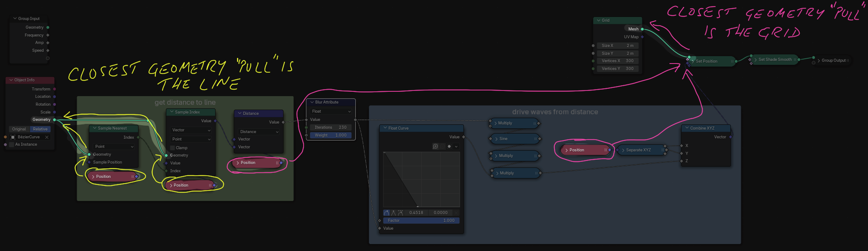Select the Relative transform space button
The image size is (868, 251).
point(40,129)
